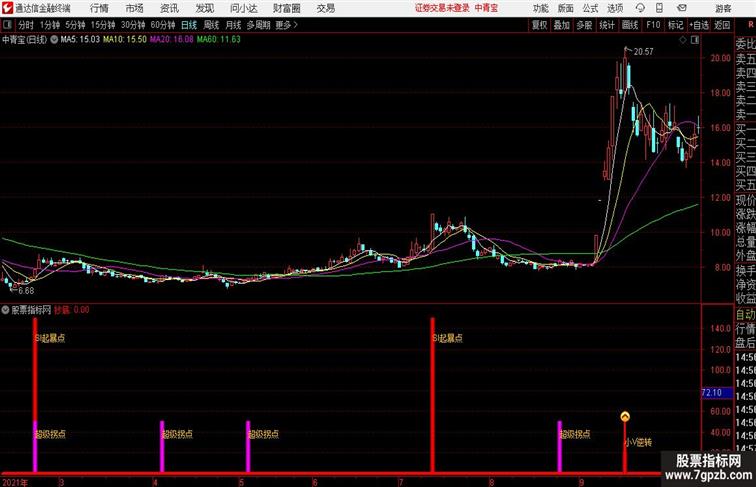Viewport: 756px width, 487px height.
Task: Click the 证券交易未登录 login status link
Action: (x=442, y=8)
